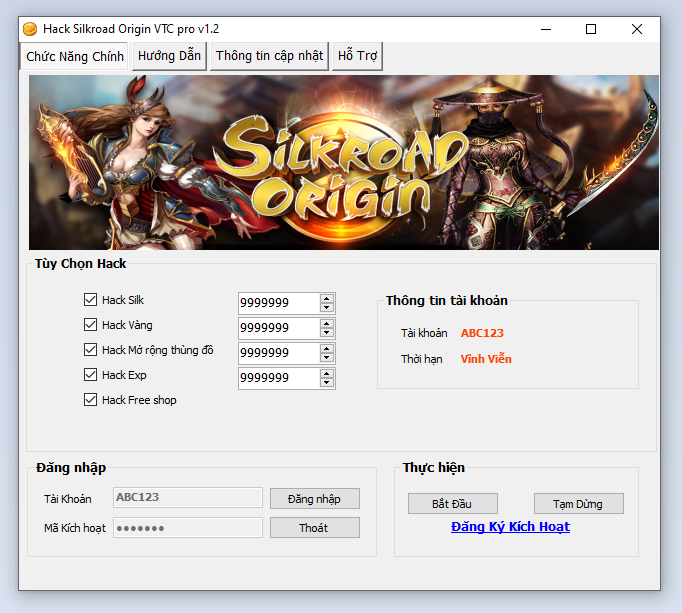Disable the Hack Free shop option

click(x=91, y=400)
